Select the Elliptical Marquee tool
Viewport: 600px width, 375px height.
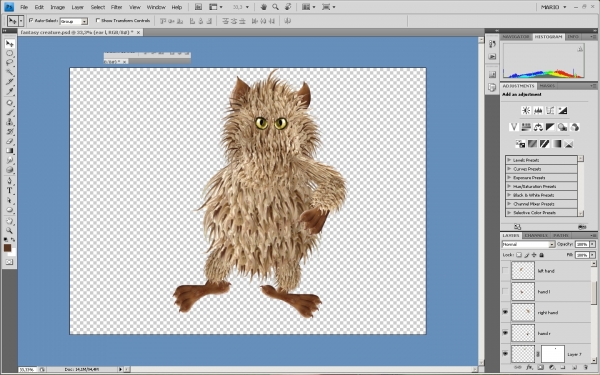coord(10,53)
